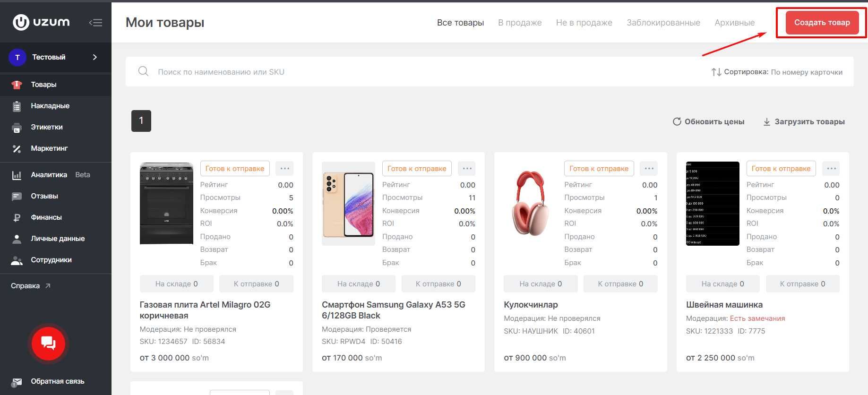Open three-dots menu on Кулокчинлар card

click(649, 169)
